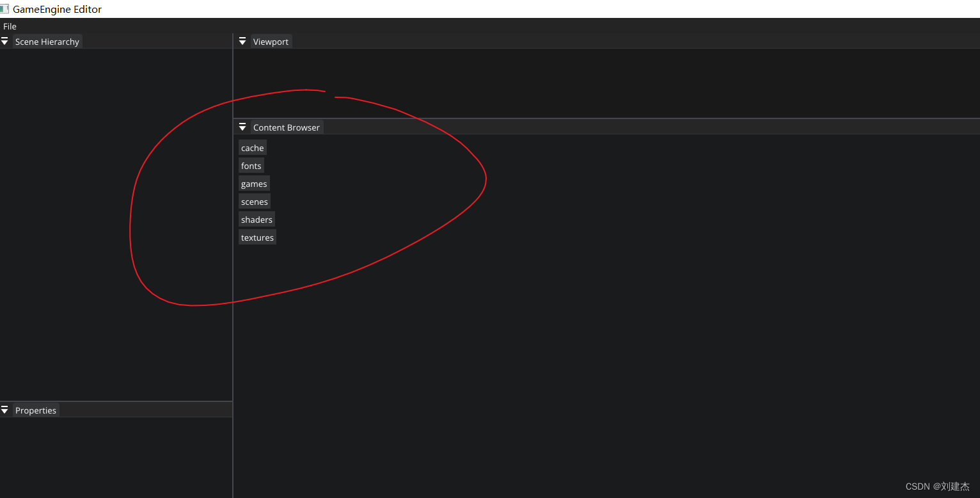The width and height of the screenshot is (980, 498).
Task: Open the File menu
Action: (10, 26)
